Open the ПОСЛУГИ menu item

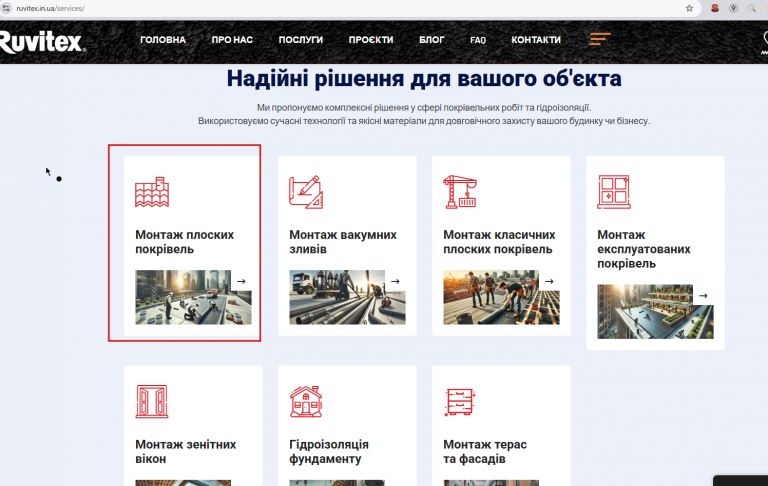tap(301, 40)
